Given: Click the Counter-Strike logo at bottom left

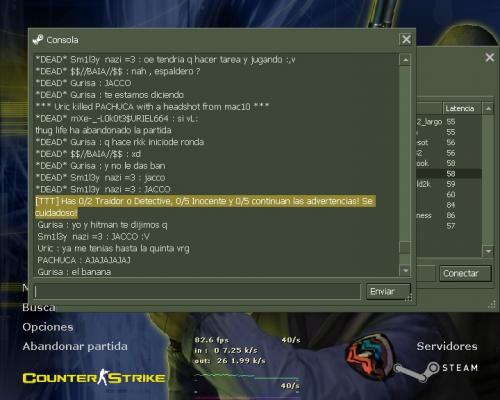Looking at the screenshot, I should click(94, 378).
